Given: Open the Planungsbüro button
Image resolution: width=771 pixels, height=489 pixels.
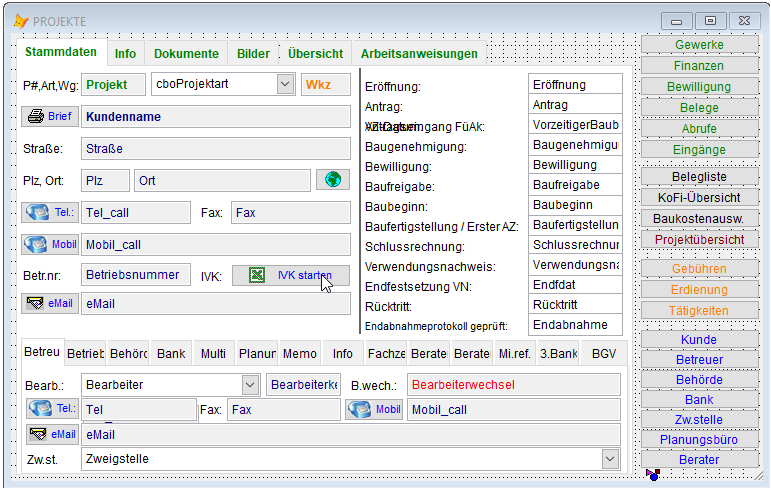Looking at the screenshot, I should (699, 440).
